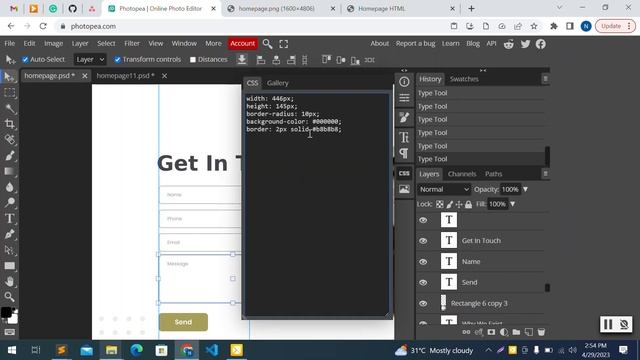Open the Filter menu
Screen dimensions: 640x360
132,43
